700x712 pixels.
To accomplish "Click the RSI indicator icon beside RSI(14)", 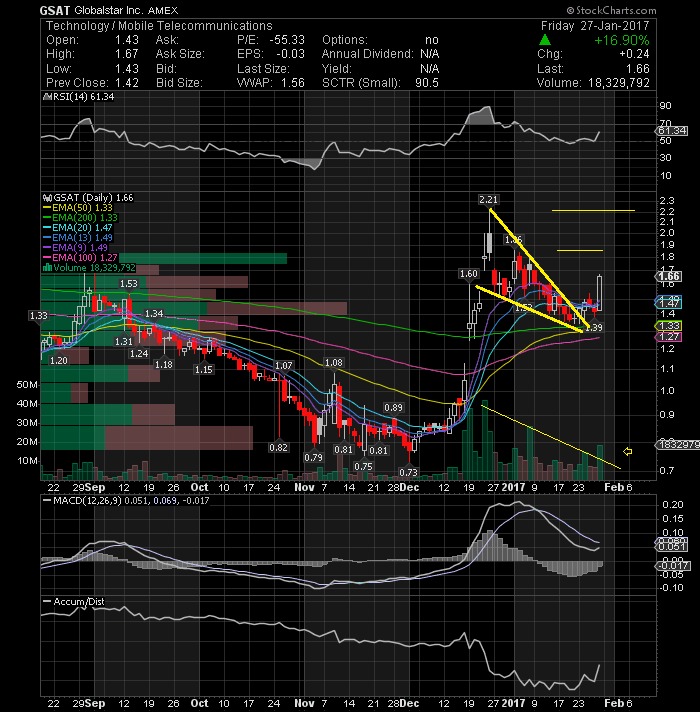I will (x=46, y=97).
